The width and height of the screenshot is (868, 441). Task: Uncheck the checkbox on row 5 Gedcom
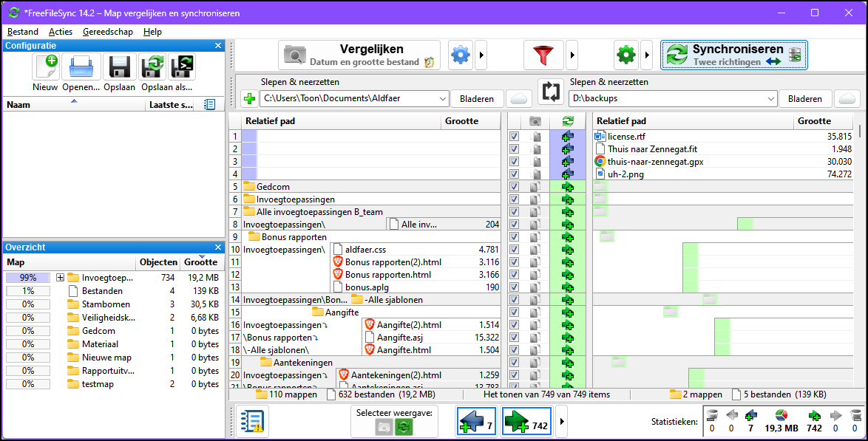click(x=513, y=186)
